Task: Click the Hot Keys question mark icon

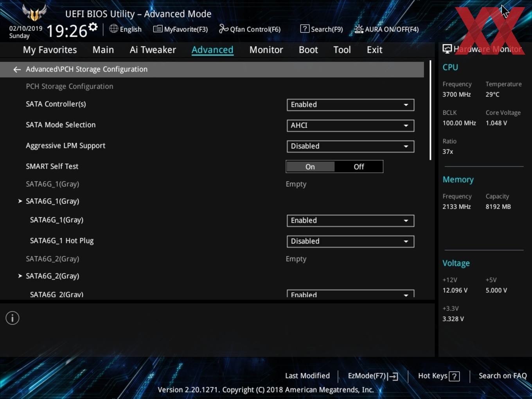Action: 454,376
